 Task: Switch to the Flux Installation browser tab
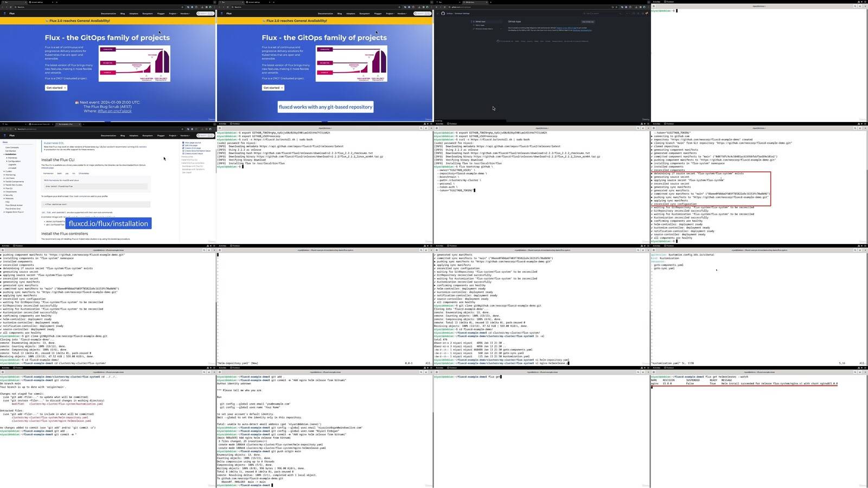click(68, 124)
